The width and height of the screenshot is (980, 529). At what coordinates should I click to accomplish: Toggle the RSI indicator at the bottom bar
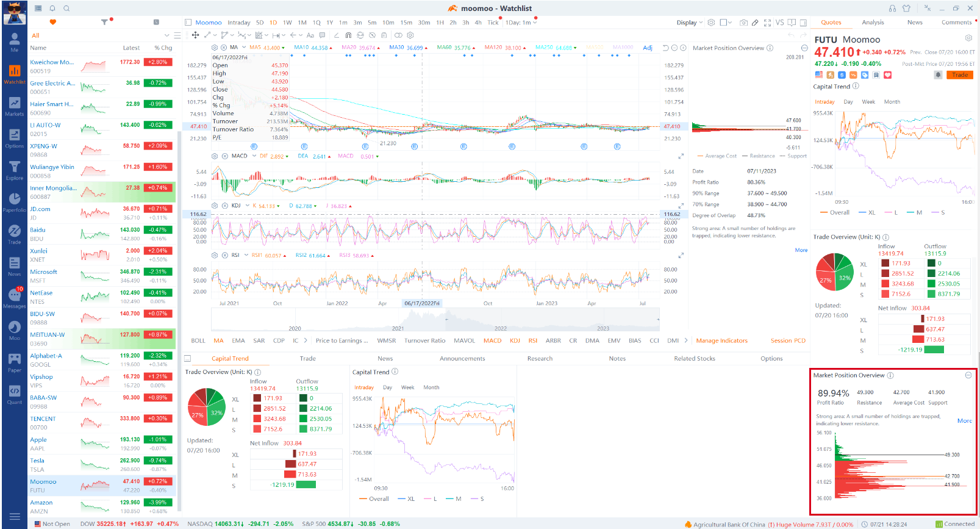533,340
